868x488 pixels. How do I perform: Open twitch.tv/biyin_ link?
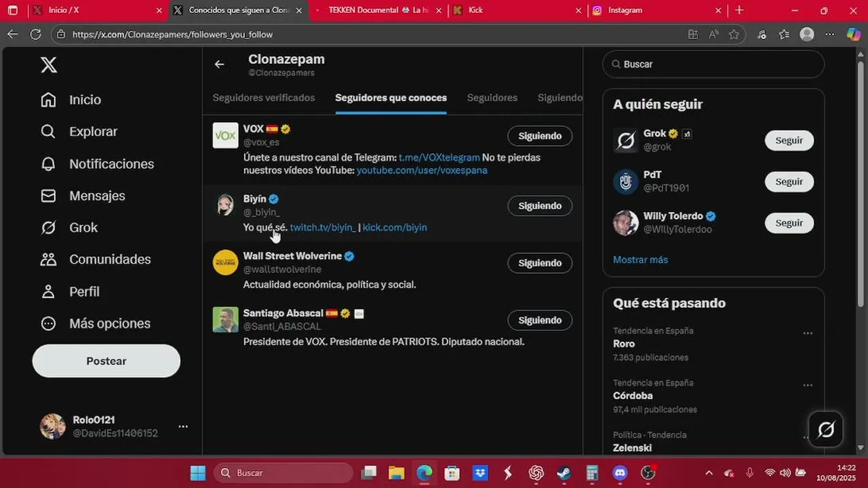tap(322, 227)
